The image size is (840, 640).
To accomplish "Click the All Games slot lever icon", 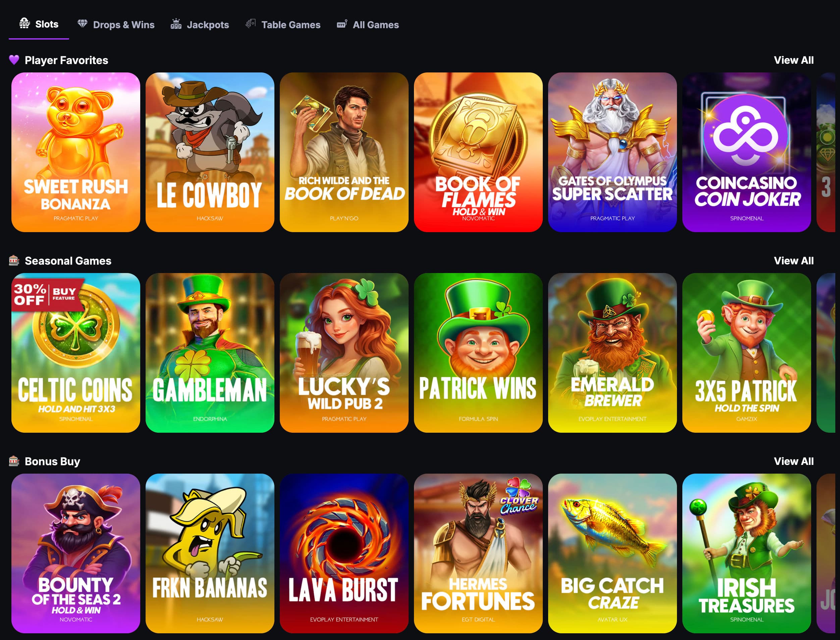I will pos(342,24).
